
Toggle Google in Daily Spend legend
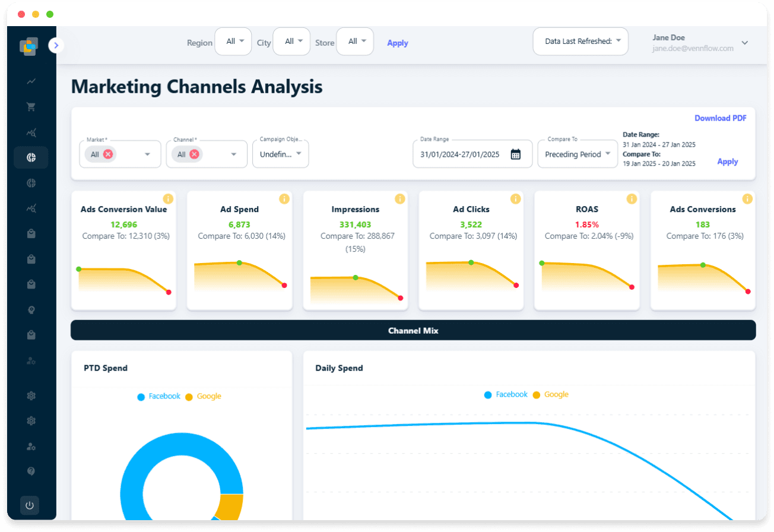point(550,395)
